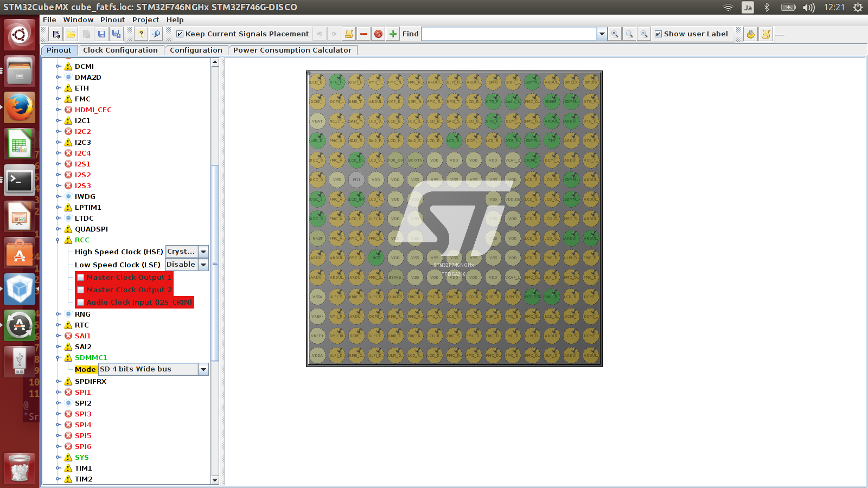This screenshot has height=488, width=868.
Task: Click the question mark help toolbar icon
Action: click(141, 34)
